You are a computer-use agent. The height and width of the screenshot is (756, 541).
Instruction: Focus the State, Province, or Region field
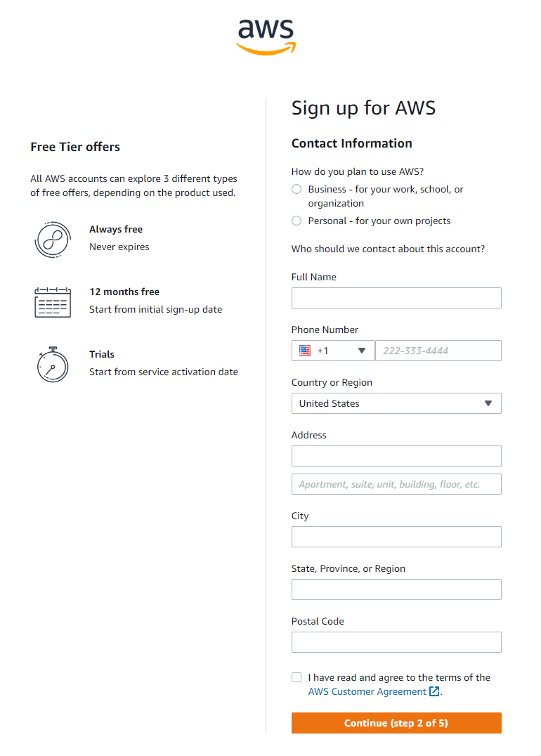396,589
